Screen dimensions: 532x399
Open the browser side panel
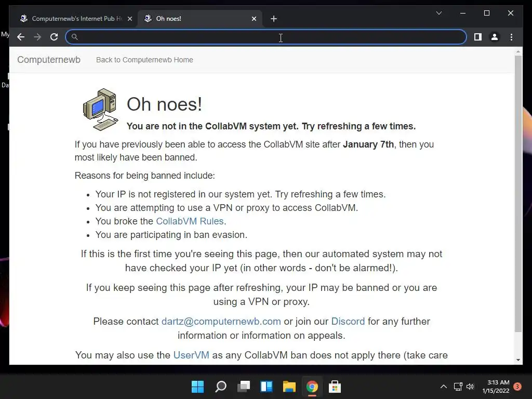coord(478,37)
